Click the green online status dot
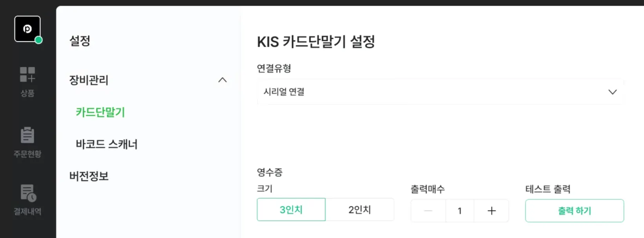Viewport: 644px width, 238px height. 38,40
